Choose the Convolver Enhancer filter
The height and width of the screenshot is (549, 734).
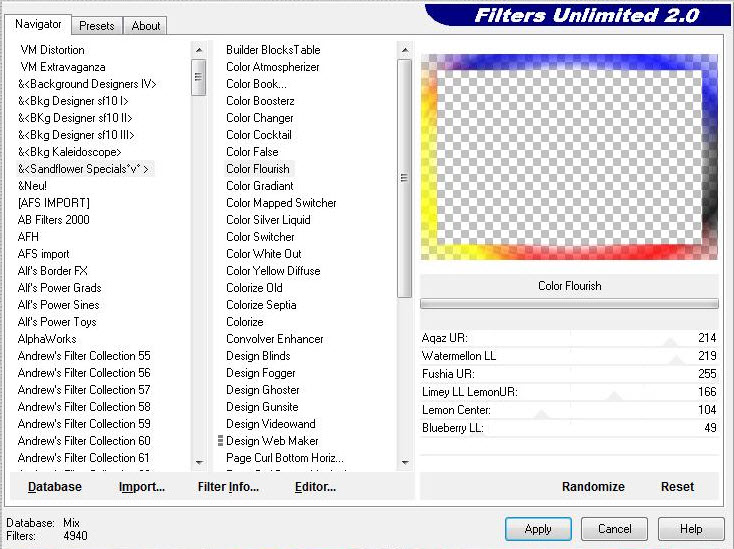pyautogui.click(x=275, y=339)
